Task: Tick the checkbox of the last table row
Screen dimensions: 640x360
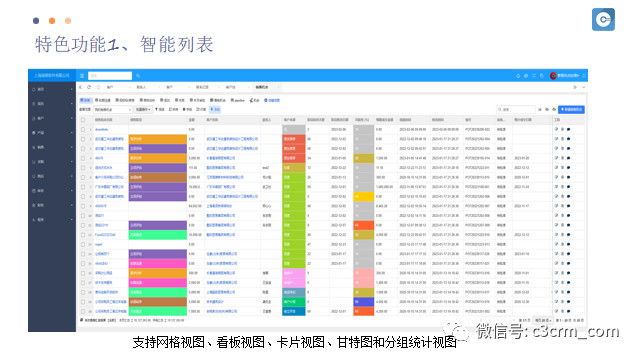Action: 83,311
